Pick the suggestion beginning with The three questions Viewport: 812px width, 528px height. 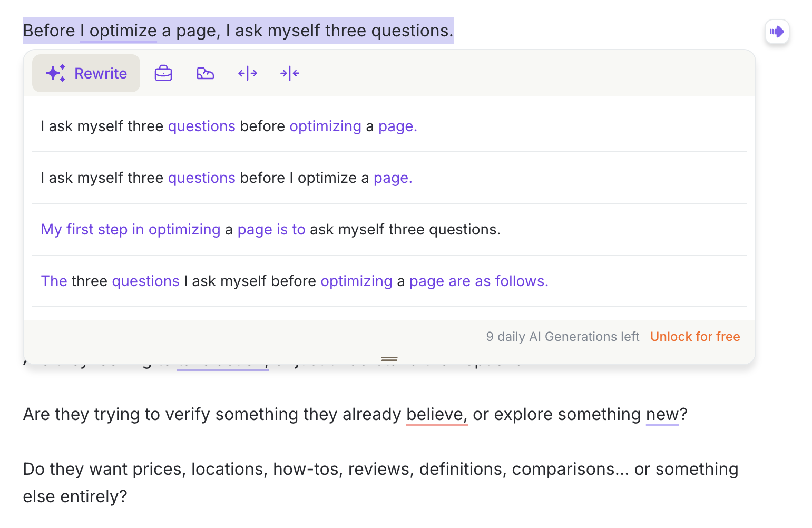tap(295, 281)
